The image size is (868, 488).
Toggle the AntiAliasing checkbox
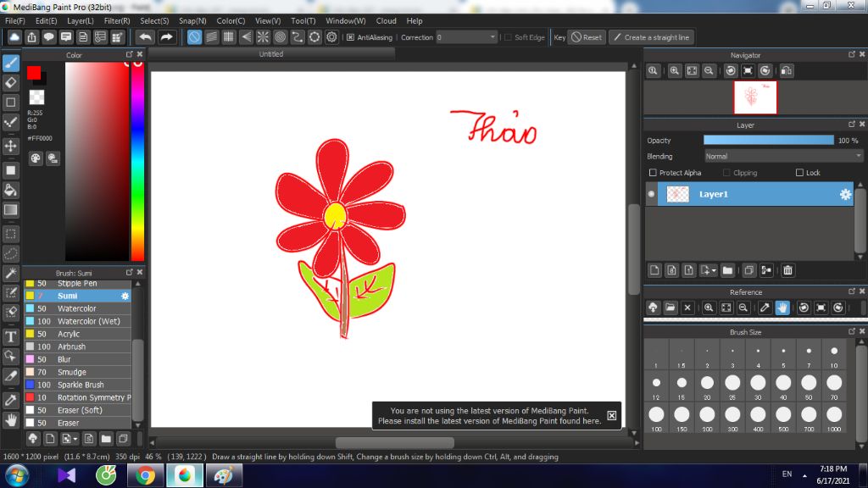tap(350, 37)
